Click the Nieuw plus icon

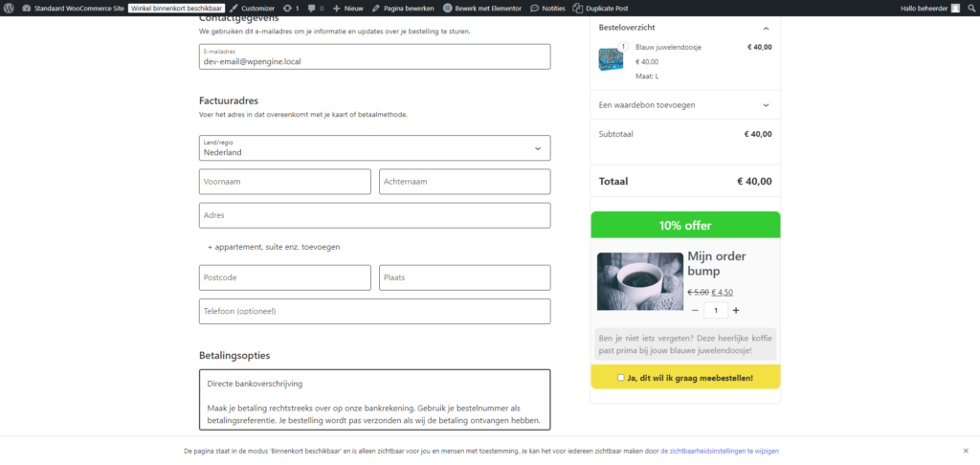336,8
